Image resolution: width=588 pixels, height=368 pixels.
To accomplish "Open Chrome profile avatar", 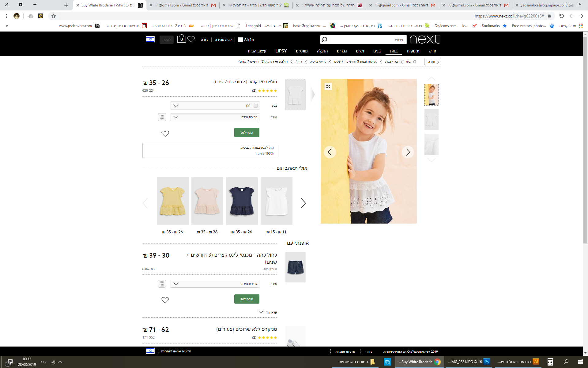I will (17, 16).
